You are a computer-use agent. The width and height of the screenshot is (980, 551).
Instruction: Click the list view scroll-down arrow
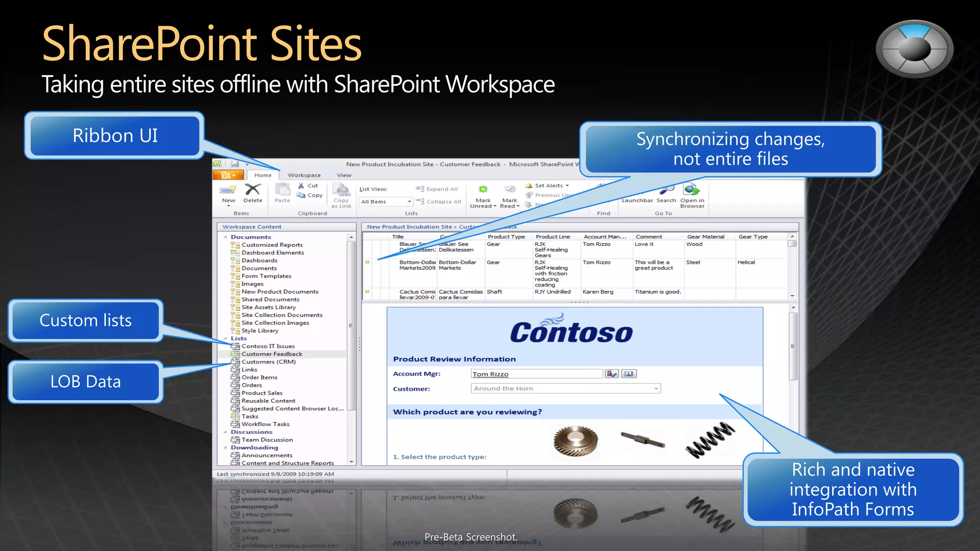coord(792,296)
